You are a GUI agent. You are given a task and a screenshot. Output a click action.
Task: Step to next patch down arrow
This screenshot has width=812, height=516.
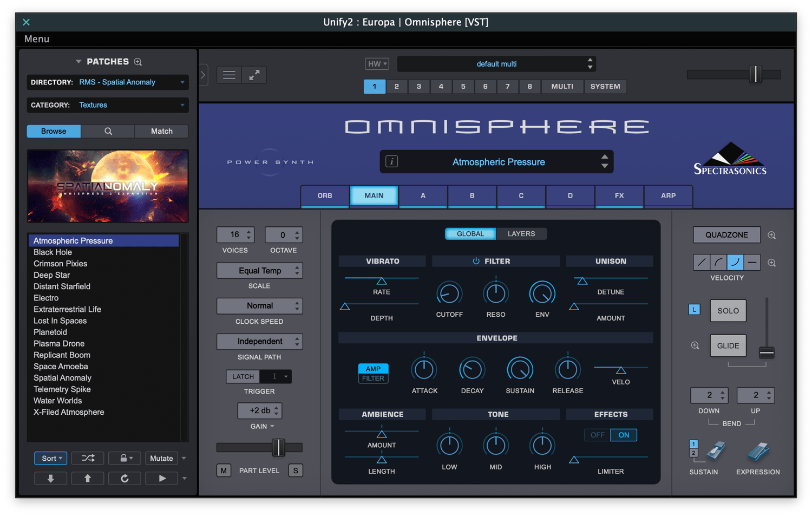point(50,478)
